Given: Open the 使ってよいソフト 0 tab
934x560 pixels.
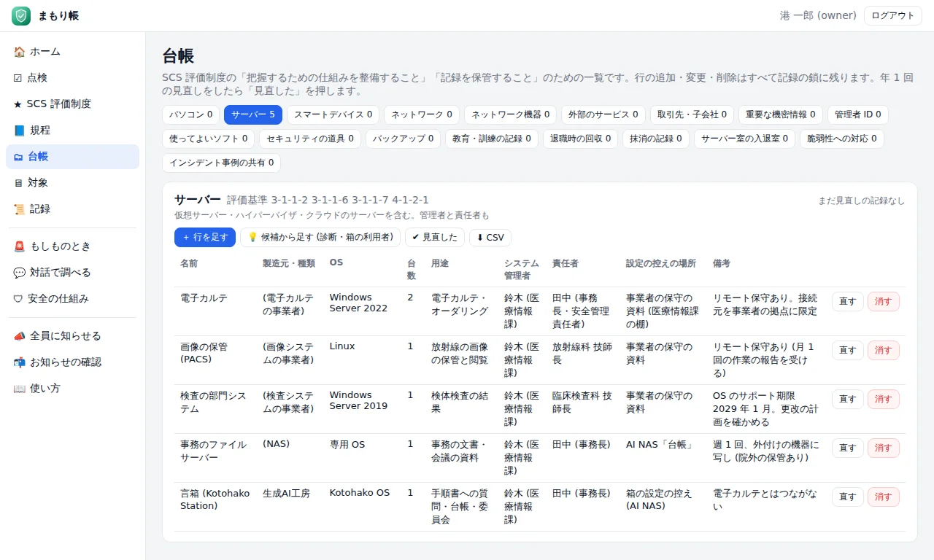Looking at the screenshot, I should pos(209,139).
